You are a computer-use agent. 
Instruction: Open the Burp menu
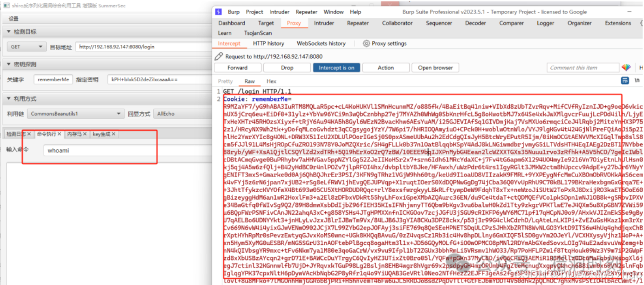(233, 12)
